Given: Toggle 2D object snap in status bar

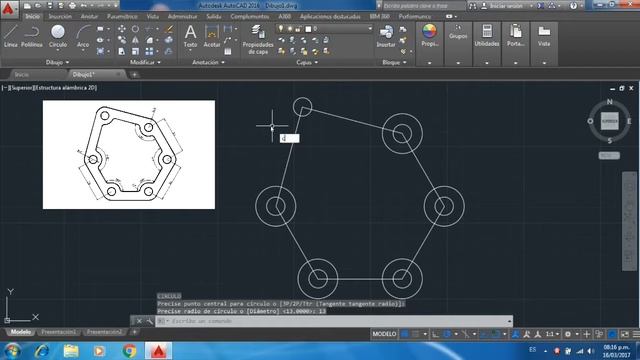Looking at the screenshot, I should pyautogui.click(x=495, y=334).
